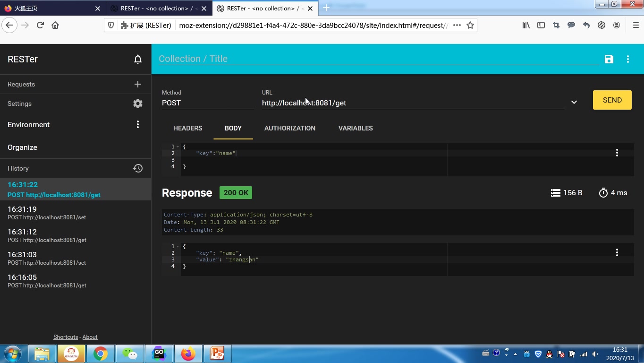
Task: Switch to the middle RESTer tab
Action: coord(159,8)
